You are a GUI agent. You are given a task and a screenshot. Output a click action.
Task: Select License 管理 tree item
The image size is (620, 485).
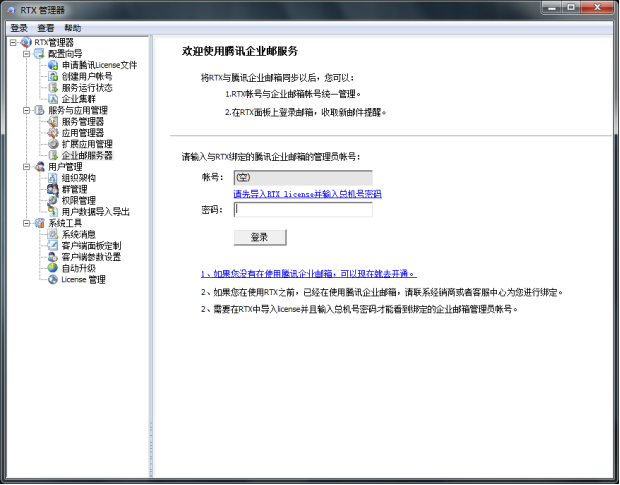coord(83,279)
